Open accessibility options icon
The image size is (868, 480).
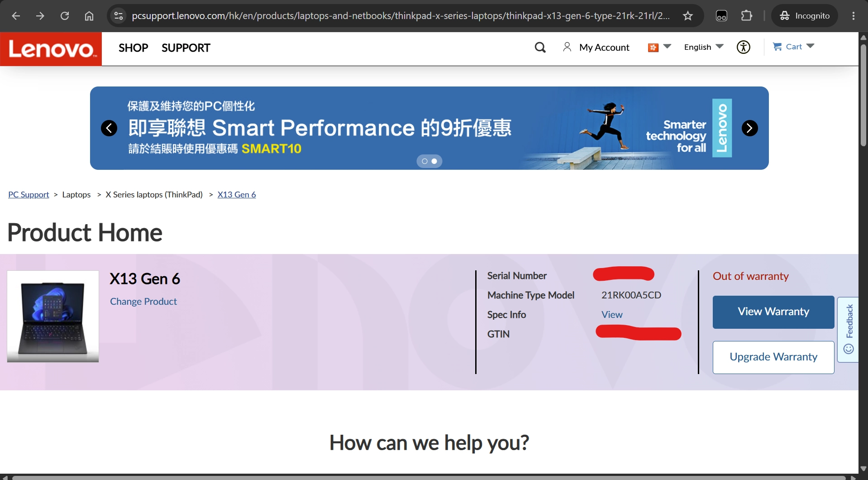click(x=744, y=47)
